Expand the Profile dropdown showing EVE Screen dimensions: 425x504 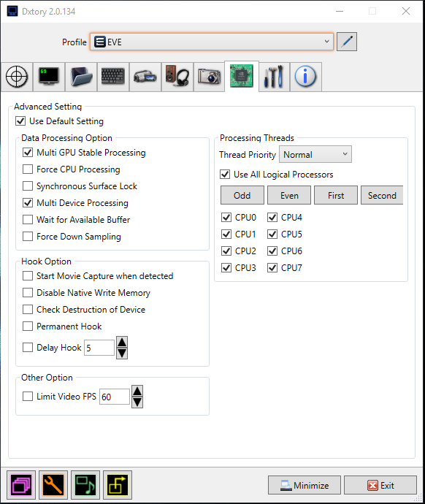212,42
